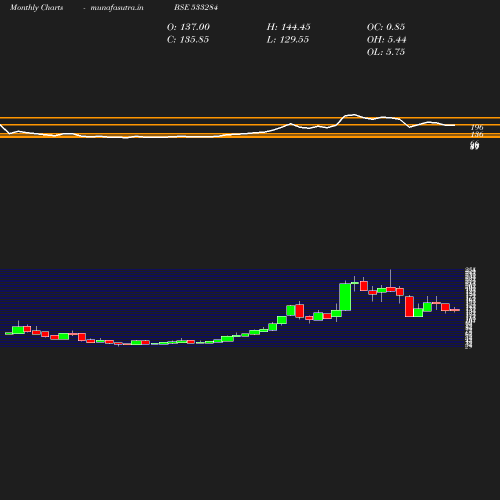This screenshot has width=500, height=500.
Task: Click the '136' axis label by indicator
Action: [x=477, y=134]
